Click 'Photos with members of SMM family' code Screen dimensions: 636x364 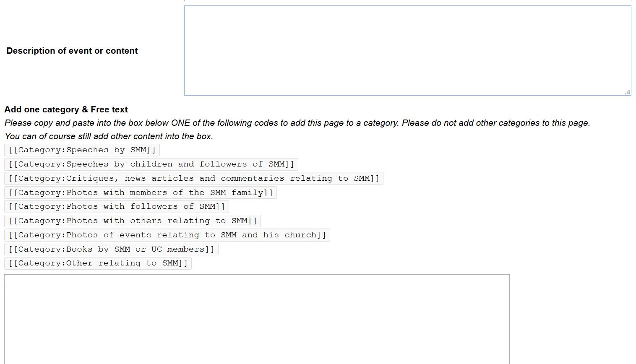pos(141,193)
